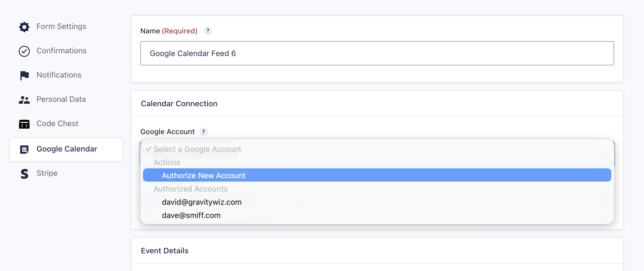Go to the Confirmations settings page
The image size is (644, 271).
tap(61, 51)
